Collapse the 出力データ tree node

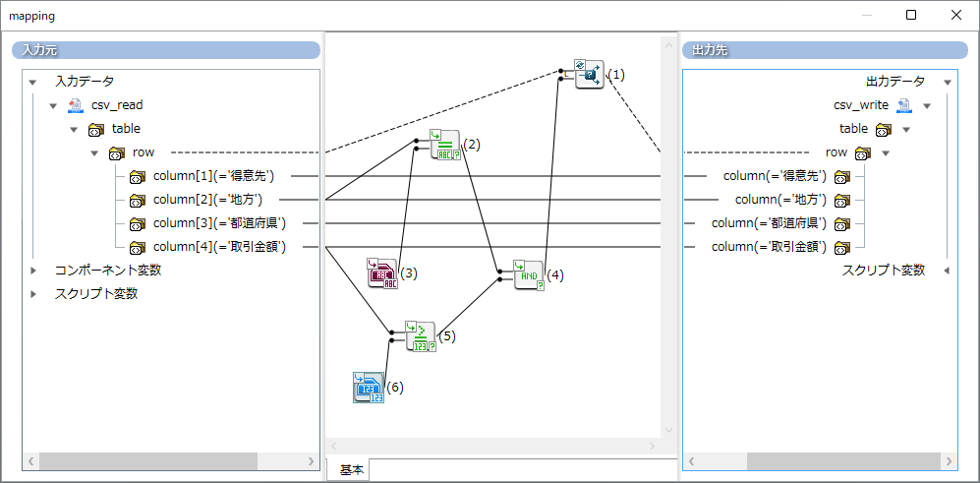[x=948, y=82]
